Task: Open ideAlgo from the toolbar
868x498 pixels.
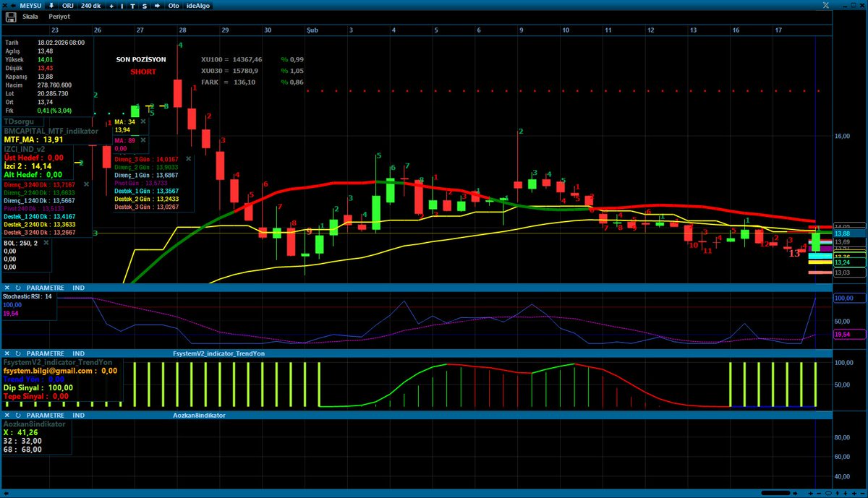Action: click(198, 5)
